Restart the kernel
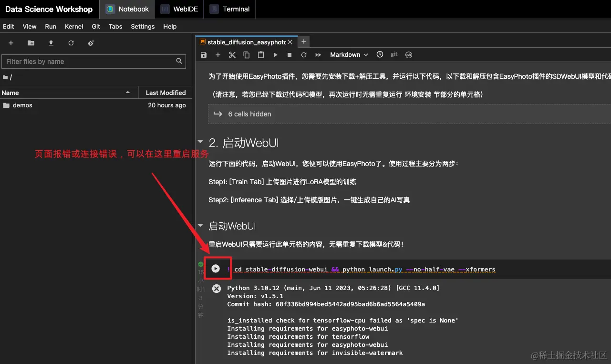611x364 pixels. pyautogui.click(x=304, y=55)
